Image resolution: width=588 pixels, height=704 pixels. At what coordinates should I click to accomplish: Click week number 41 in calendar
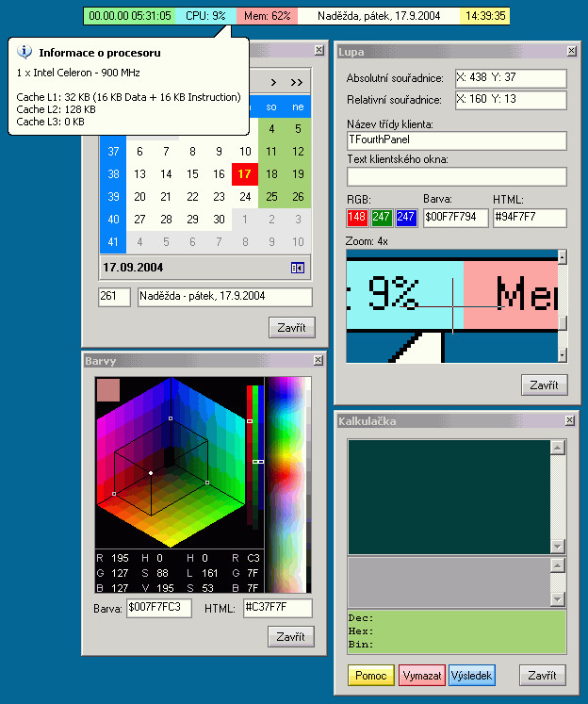(x=113, y=242)
